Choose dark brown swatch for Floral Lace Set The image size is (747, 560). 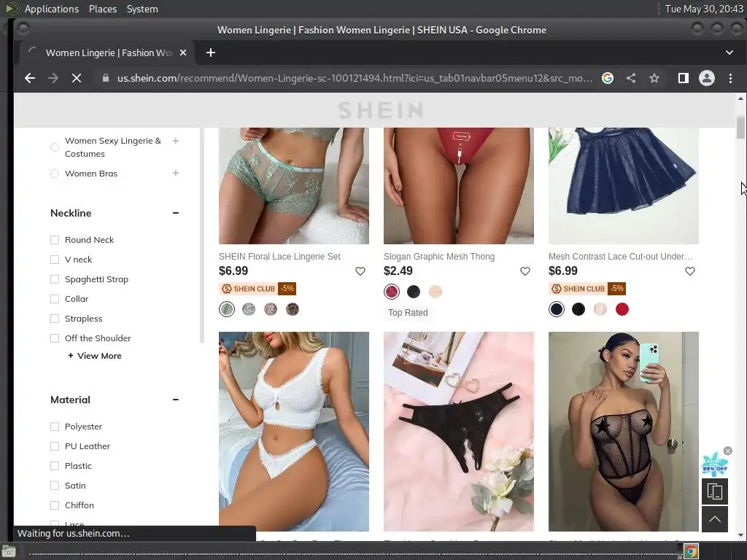(x=293, y=309)
